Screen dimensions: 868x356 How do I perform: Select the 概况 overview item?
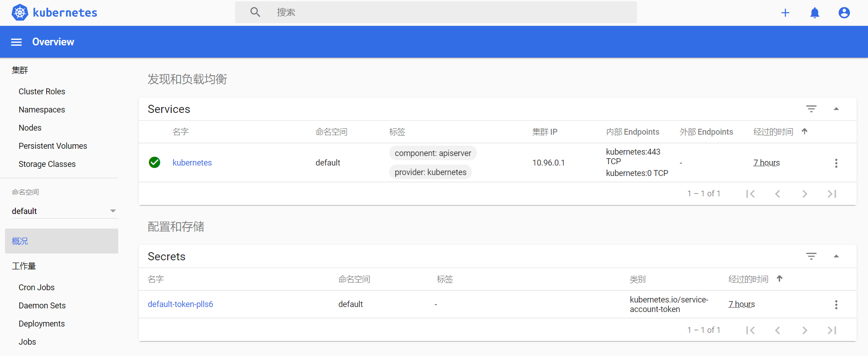[62, 241]
